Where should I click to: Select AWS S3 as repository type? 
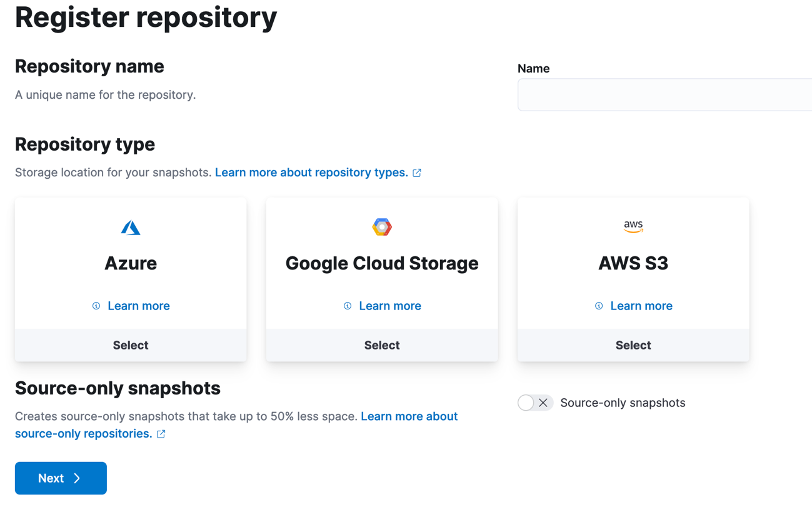[x=633, y=344]
